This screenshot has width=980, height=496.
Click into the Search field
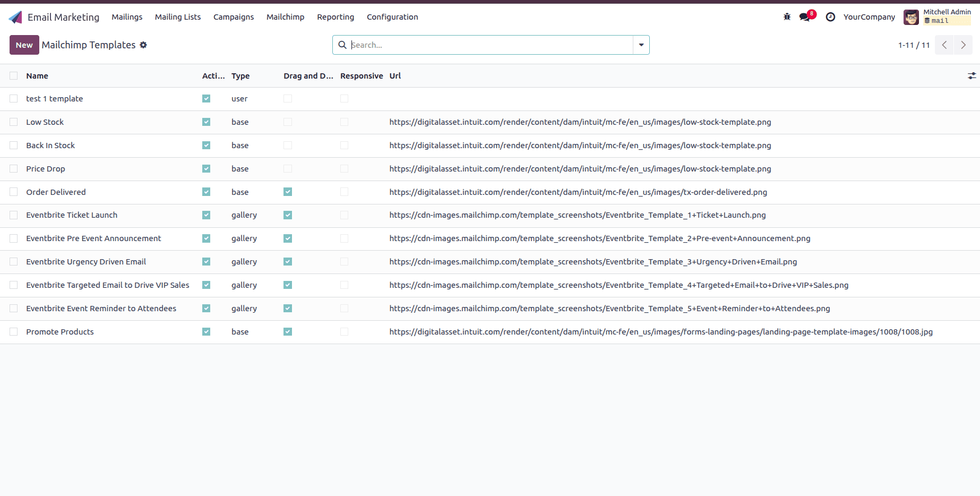click(x=491, y=45)
